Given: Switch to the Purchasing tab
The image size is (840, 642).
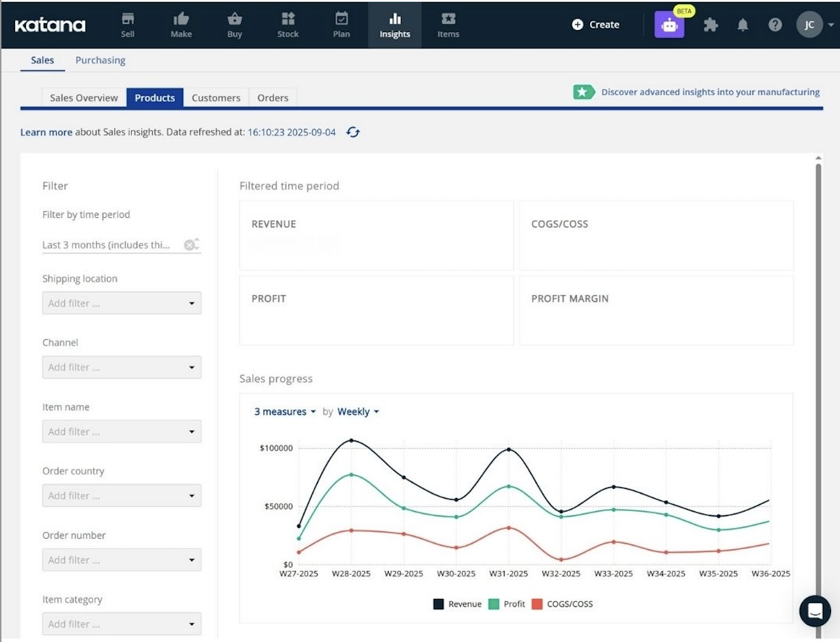Looking at the screenshot, I should 100,60.
